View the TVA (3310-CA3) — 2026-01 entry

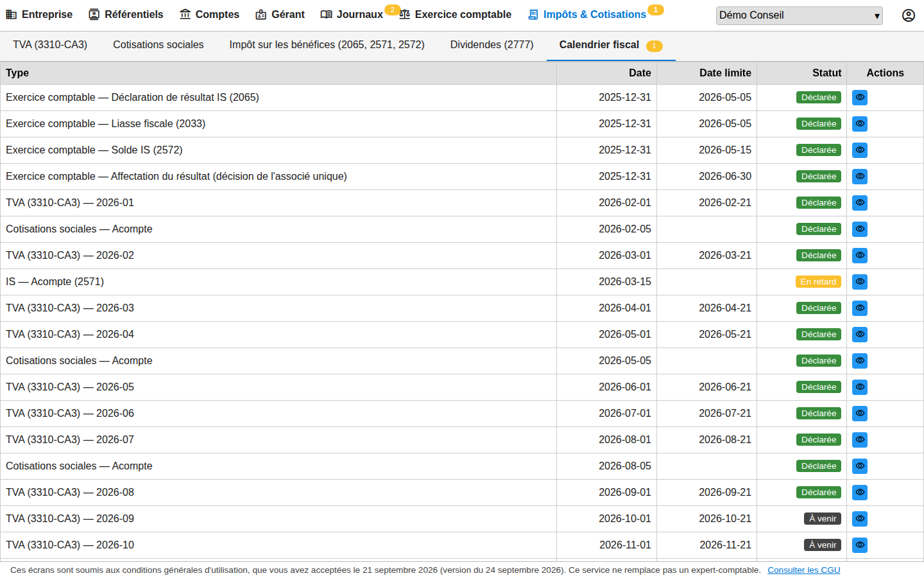860,203
